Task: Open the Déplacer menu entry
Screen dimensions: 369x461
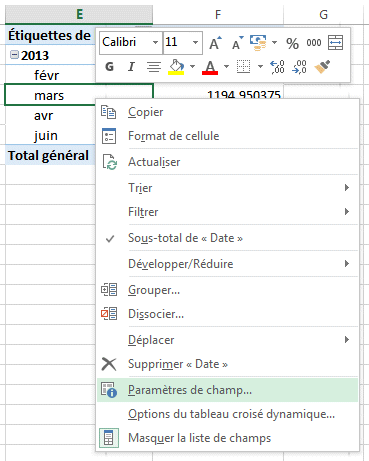Action: point(228,340)
